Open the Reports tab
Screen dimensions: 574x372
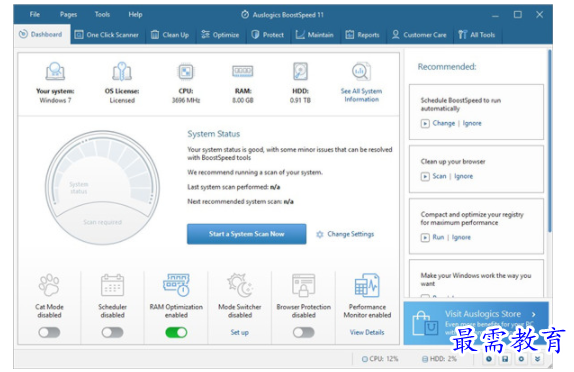(362, 35)
